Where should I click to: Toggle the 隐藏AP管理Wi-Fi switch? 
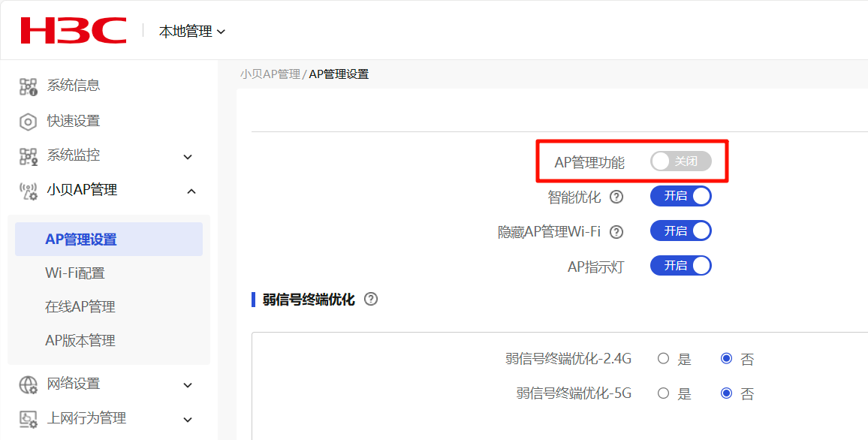[680, 231]
